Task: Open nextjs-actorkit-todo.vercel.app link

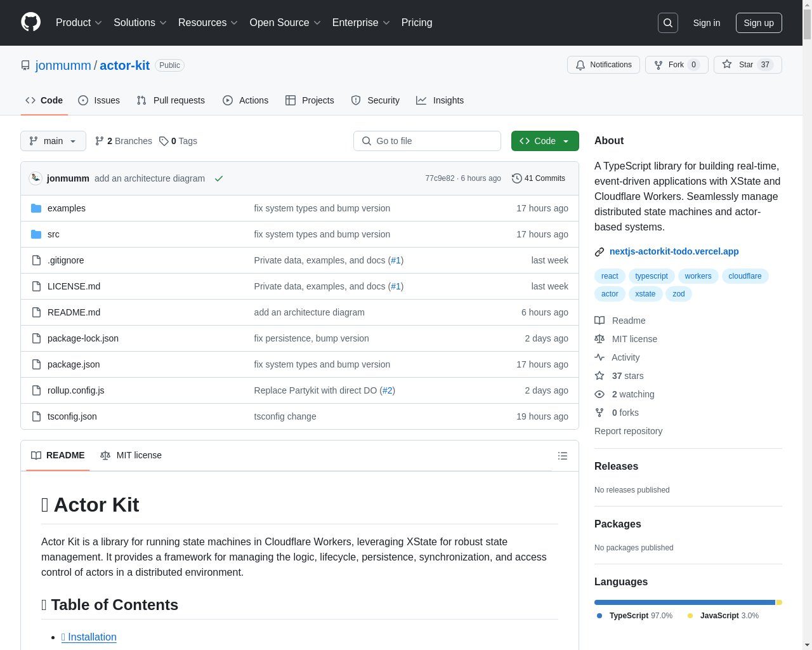Action: point(674,251)
